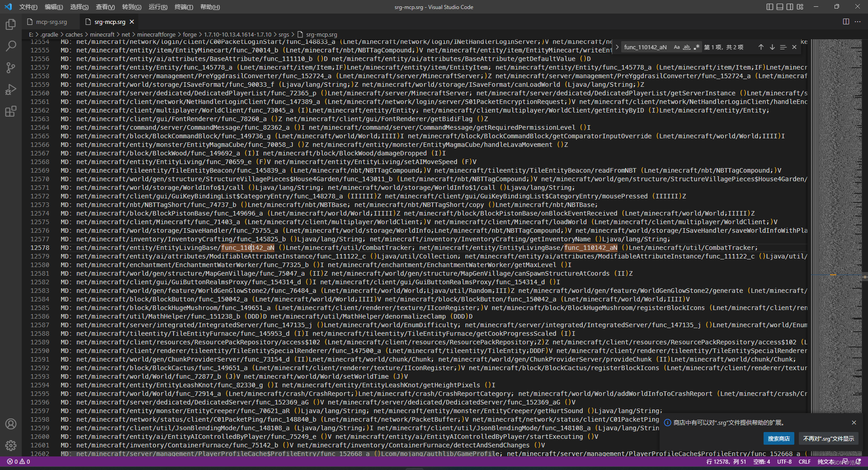Open the notifications bell in status bar
868x470 pixels.
[x=858, y=461]
